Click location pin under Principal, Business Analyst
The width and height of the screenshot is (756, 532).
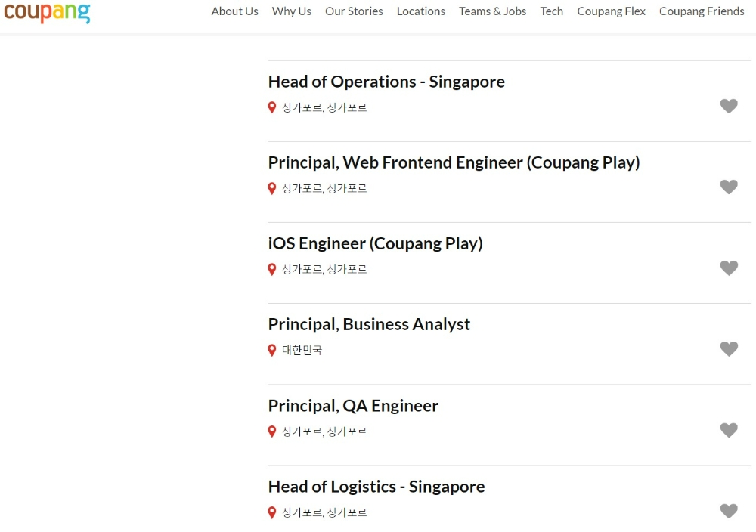(272, 351)
